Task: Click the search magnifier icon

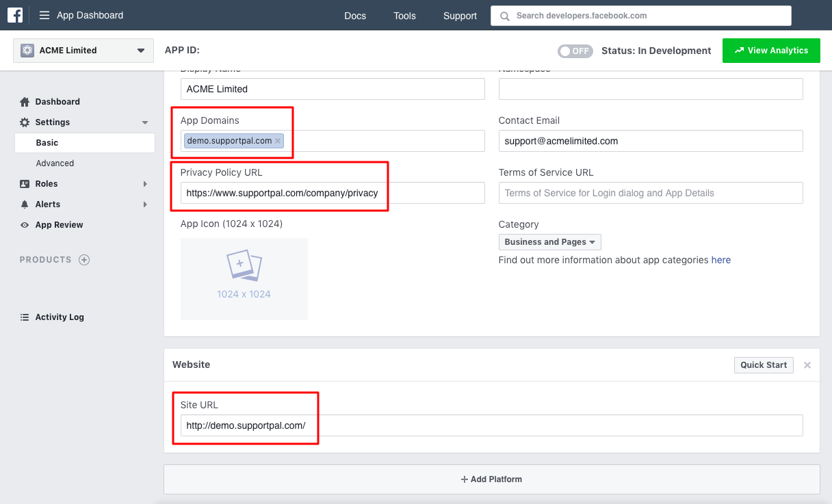Action: [505, 16]
